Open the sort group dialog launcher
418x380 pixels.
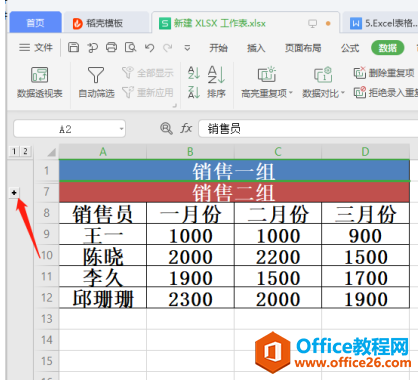(175, 106)
